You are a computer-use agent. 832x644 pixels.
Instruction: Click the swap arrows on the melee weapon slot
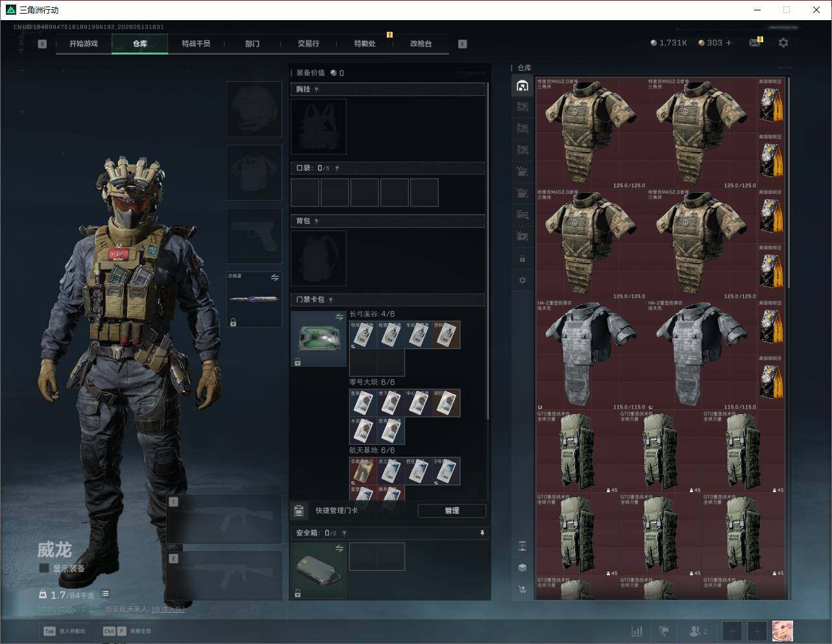pyautogui.click(x=275, y=278)
